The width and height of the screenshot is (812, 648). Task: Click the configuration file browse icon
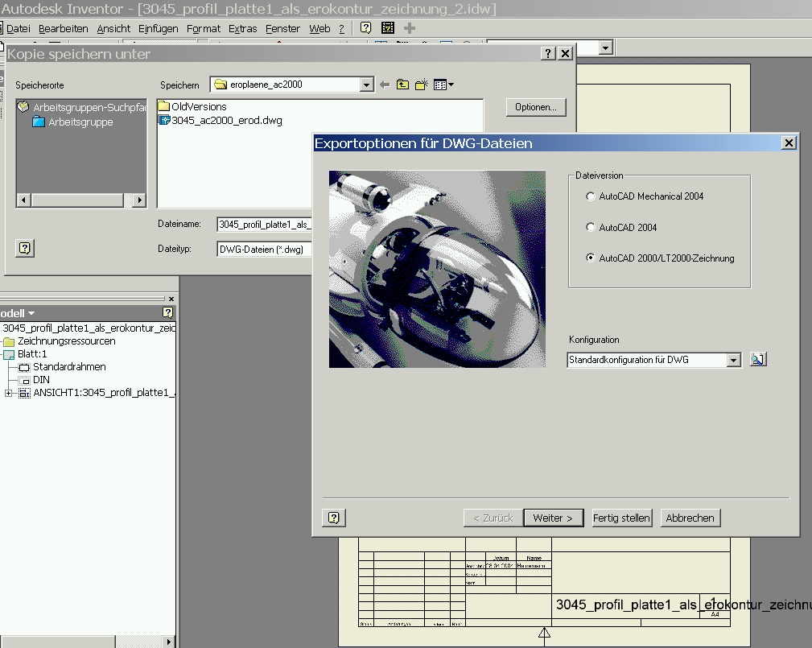[758, 360]
